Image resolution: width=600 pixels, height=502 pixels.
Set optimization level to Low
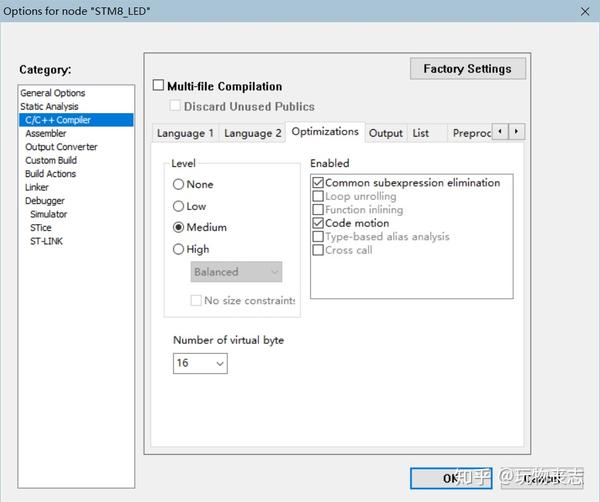[x=178, y=206]
